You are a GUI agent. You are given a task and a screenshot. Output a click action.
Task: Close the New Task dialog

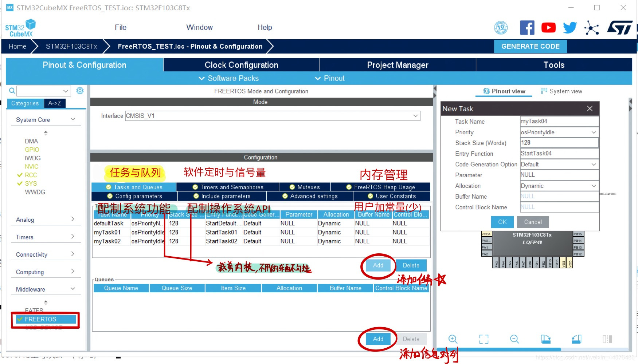[x=590, y=108]
